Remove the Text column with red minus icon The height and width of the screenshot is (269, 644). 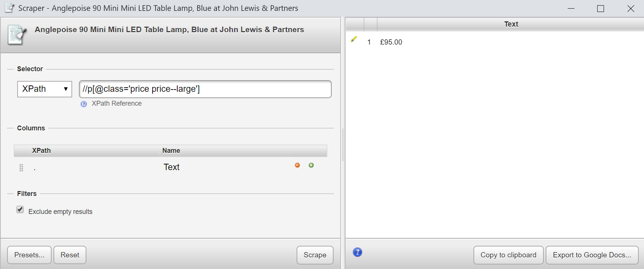[297, 165]
